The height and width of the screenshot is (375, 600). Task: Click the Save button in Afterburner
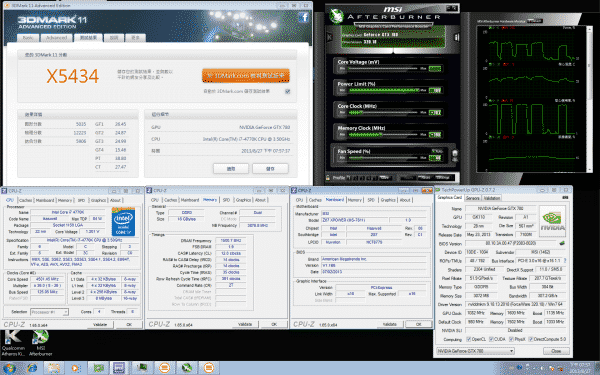[385, 178]
